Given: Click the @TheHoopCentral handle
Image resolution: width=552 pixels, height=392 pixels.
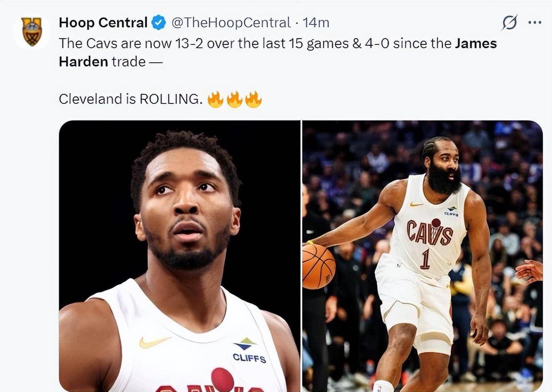Looking at the screenshot, I should click(x=231, y=22).
